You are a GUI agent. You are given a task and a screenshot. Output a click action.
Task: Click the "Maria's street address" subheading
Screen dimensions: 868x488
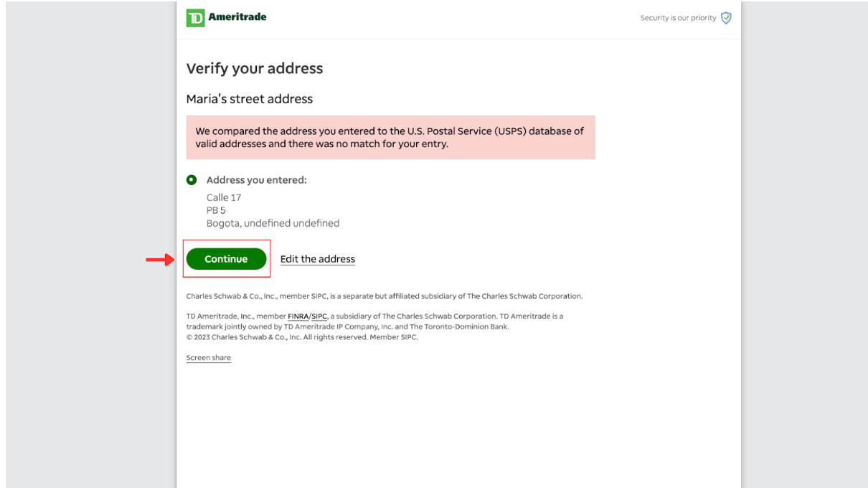250,99
